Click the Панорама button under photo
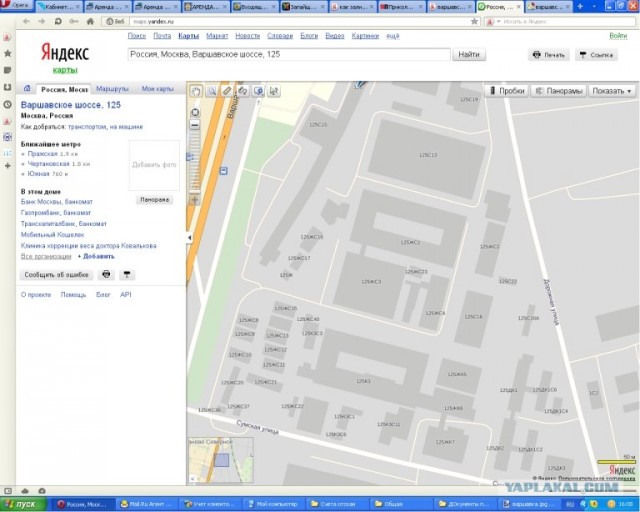 pos(154,200)
